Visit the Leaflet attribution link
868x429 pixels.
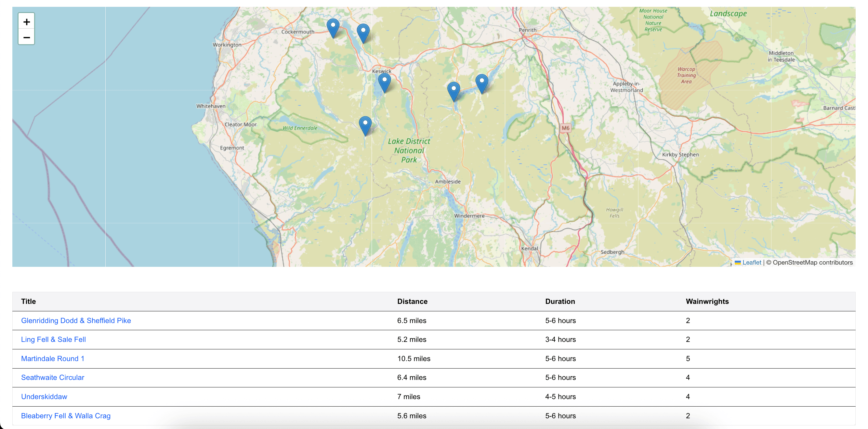(752, 262)
